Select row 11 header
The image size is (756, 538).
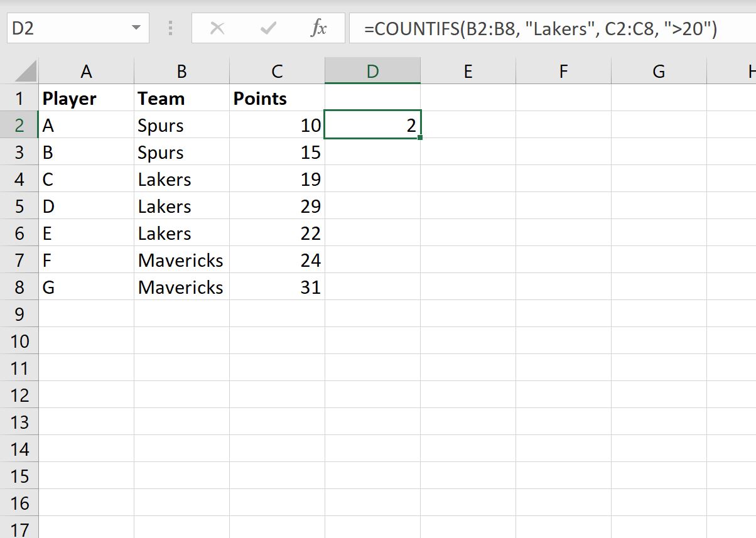pyautogui.click(x=19, y=368)
